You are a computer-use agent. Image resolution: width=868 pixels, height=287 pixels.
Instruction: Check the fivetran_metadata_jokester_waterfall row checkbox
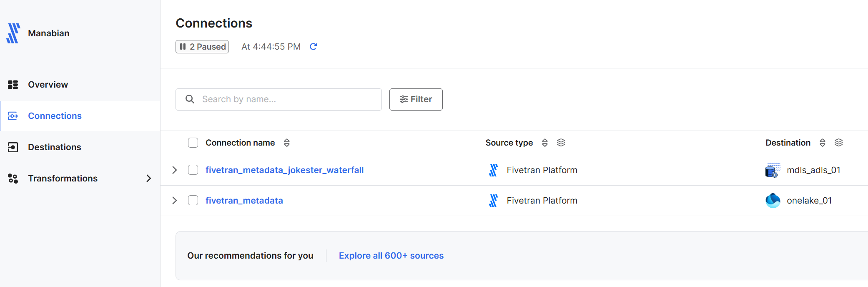click(x=193, y=170)
